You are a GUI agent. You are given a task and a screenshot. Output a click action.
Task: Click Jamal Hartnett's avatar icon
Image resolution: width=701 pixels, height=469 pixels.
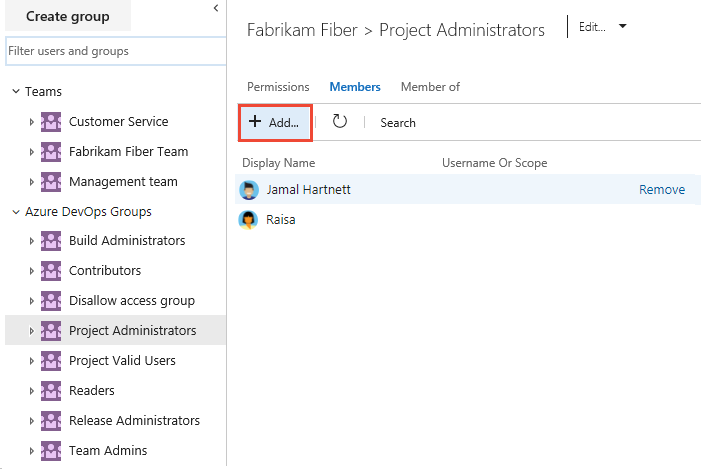tap(249, 190)
